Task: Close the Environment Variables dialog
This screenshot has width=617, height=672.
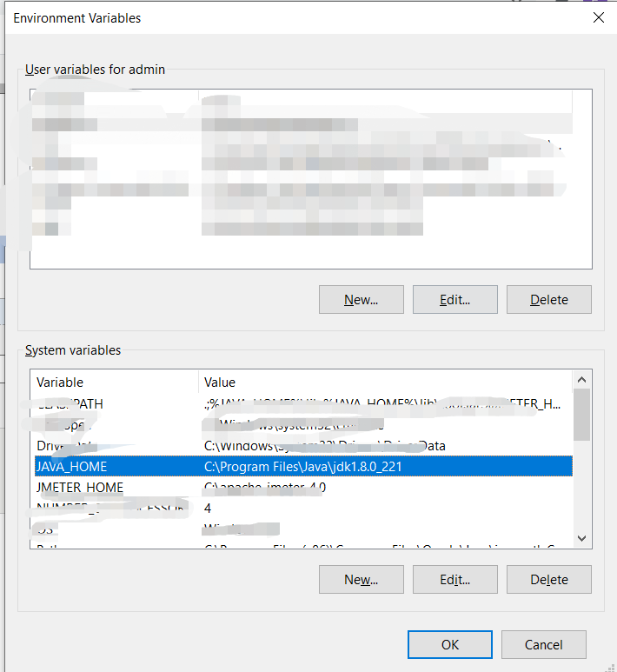Action: [598, 17]
